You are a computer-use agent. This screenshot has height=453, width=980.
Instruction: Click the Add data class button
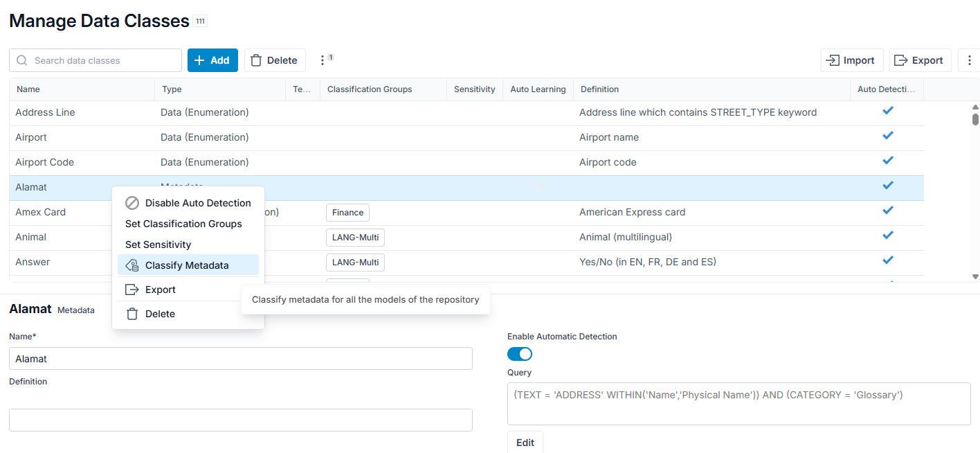(x=212, y=60)
